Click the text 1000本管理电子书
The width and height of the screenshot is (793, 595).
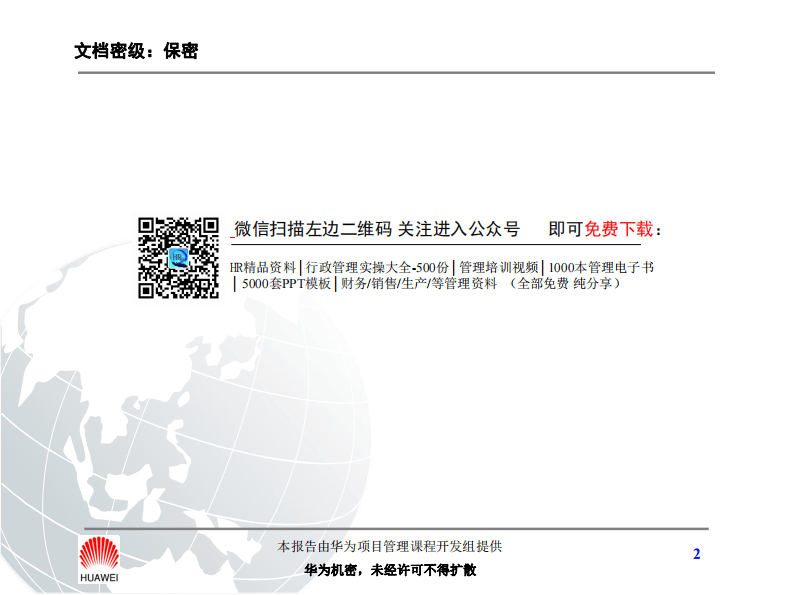[601, 267]
